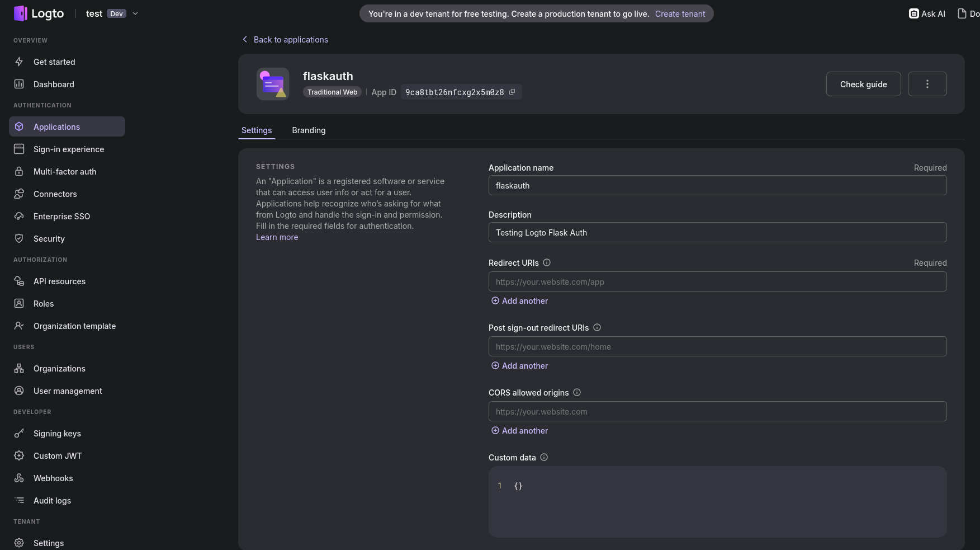Click the User management avatar icon
Viewport: 980px width, 550px height.
pos(19,391)
